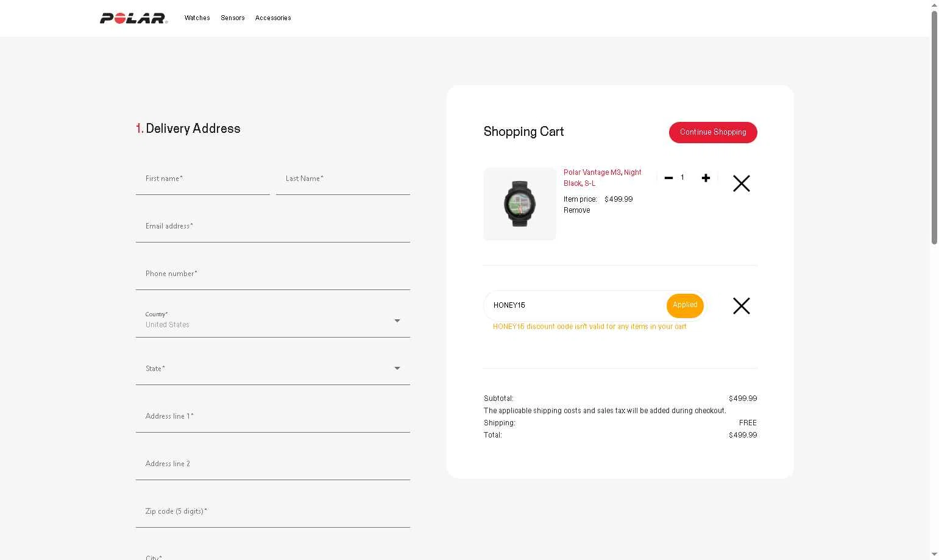This screenshot has width=939, height=560.
Task: Click the quantity value 1
Action: [x=682, y=177]
